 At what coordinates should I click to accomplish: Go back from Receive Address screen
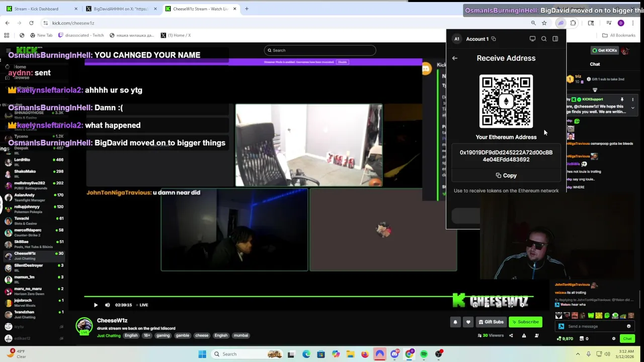[454, 58]
